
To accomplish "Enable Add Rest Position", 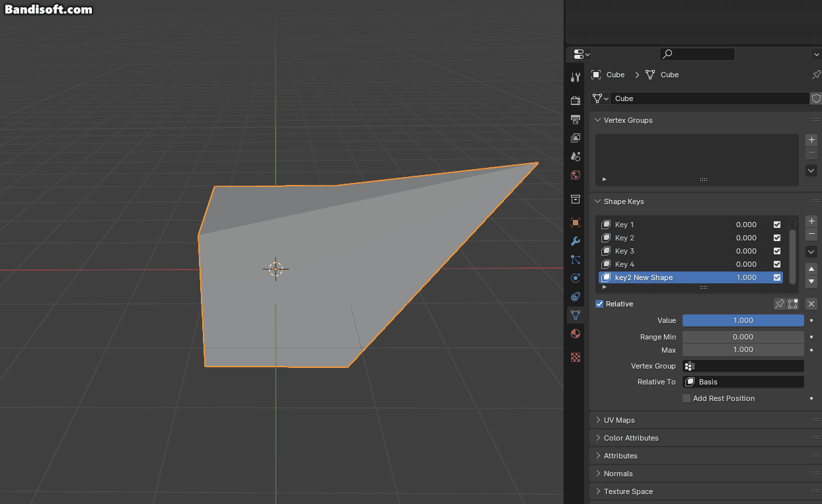I will pyautogui.click(x=687, y=398).
